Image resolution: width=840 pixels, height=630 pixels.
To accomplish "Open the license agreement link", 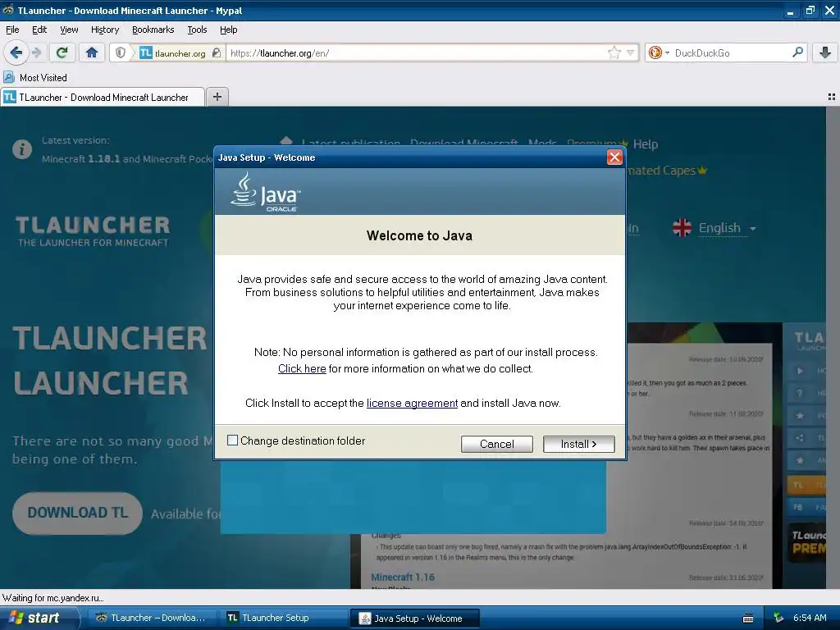I will 412,403.
